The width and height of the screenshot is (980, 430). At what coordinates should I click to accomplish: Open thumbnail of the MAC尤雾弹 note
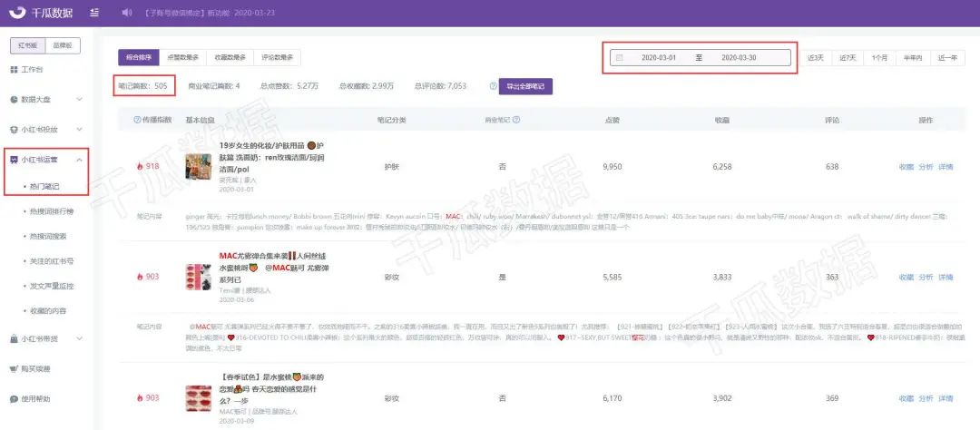coord(198,277)
